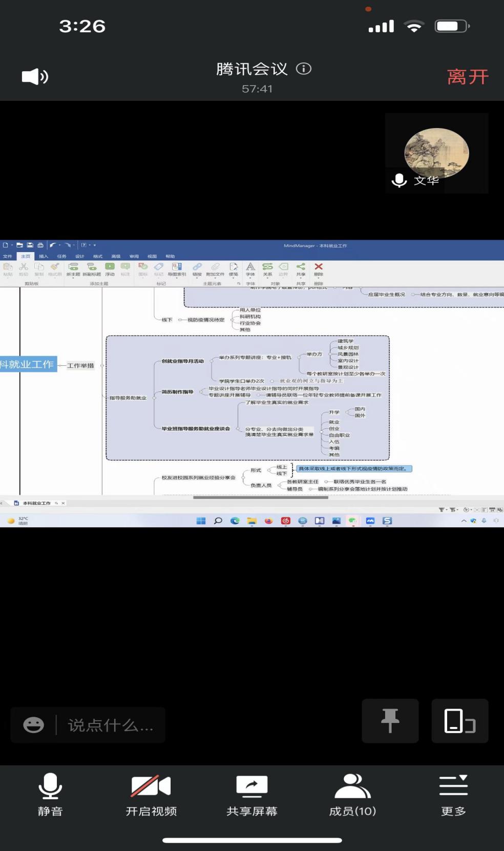Tap the emoji reaction icon
Image resolution: width=504 pixels, height=851 pixels.
34,725
